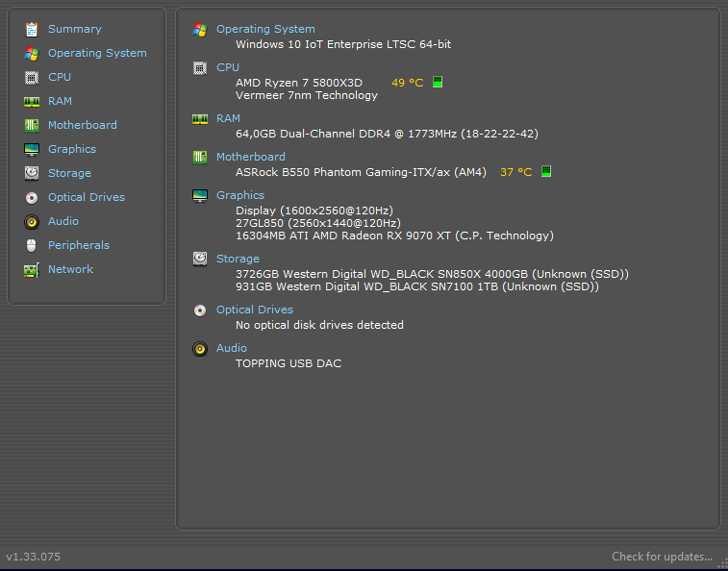Click the monitor icon beside Graphics heading
Viewport: 728px width, 571px height.
click(200, 196)
